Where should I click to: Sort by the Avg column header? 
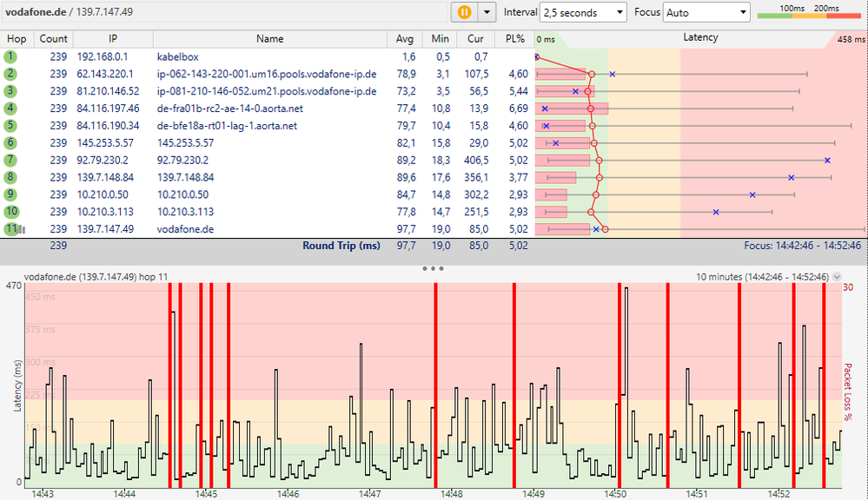pyautogui.click(x=405, y=39)
